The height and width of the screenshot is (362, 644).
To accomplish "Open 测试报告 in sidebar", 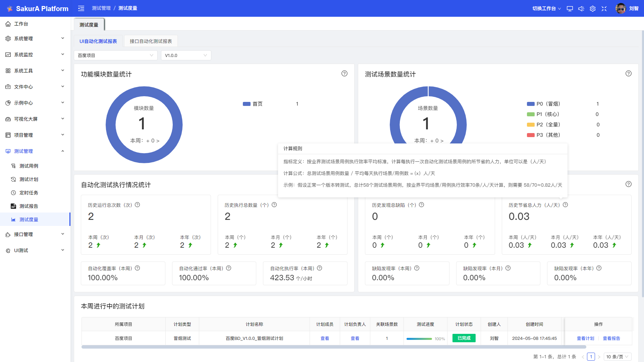I will pyautogui.click(x=35, y=206).
